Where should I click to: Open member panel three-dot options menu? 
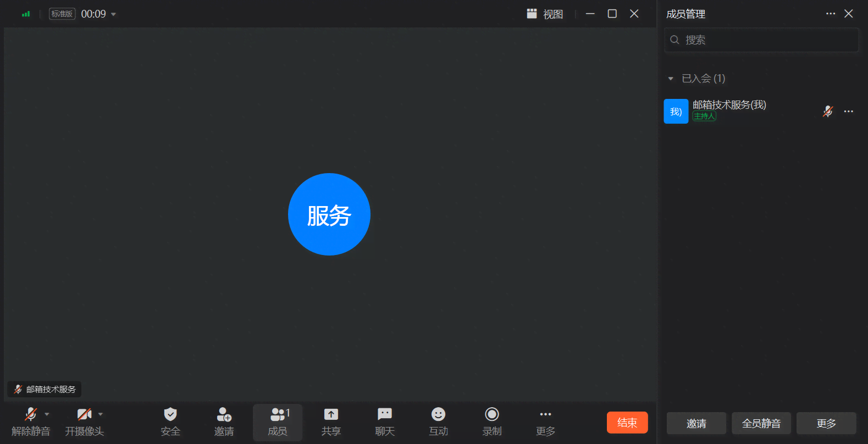coord(831,14)
